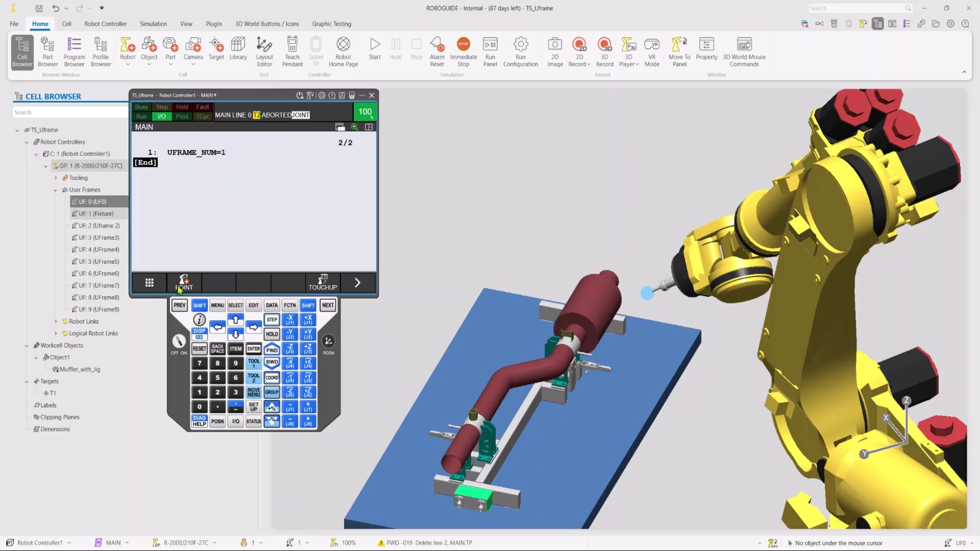980x551 pixels.
Task: Collapse the Robot Controllers node
Action: (x=27, y=142)
